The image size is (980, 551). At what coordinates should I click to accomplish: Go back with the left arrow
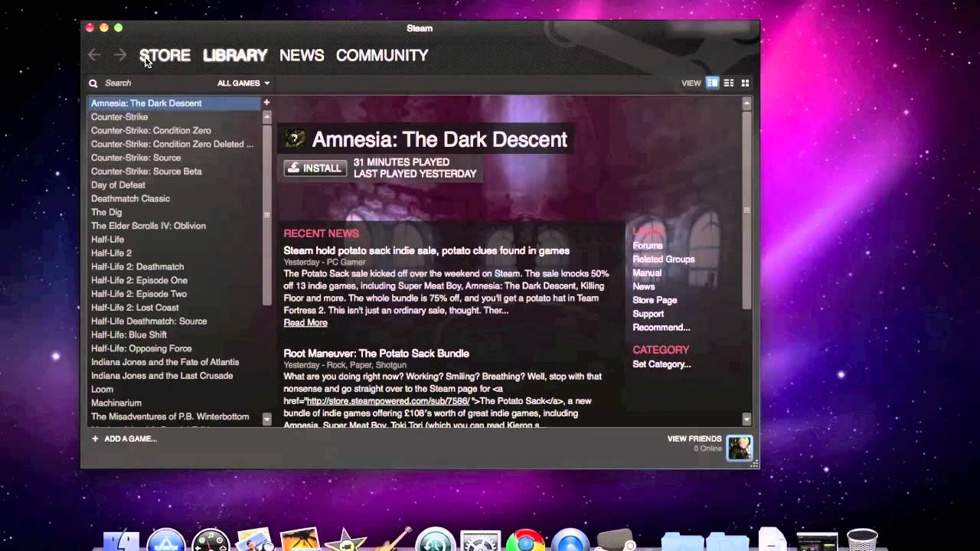(x=94, y=55)
